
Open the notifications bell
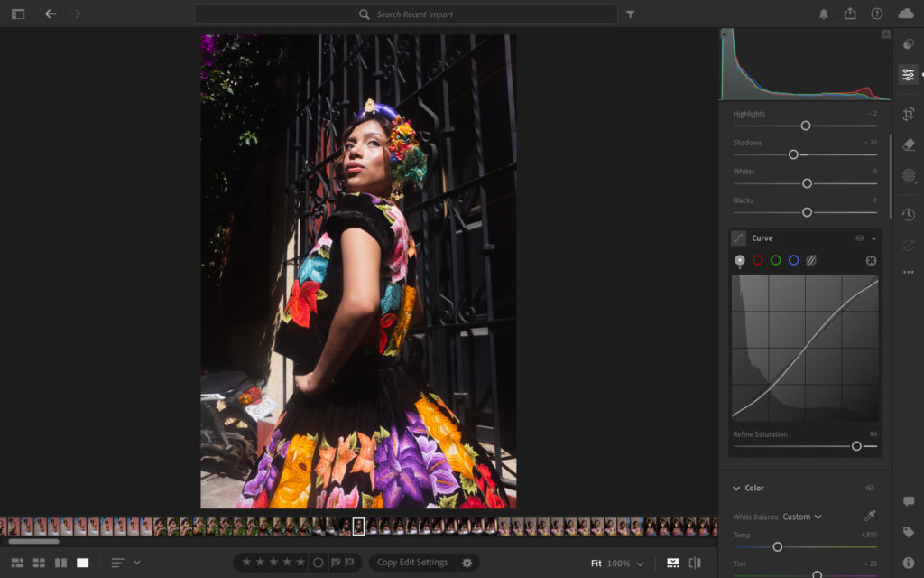(x=824, y=14)
